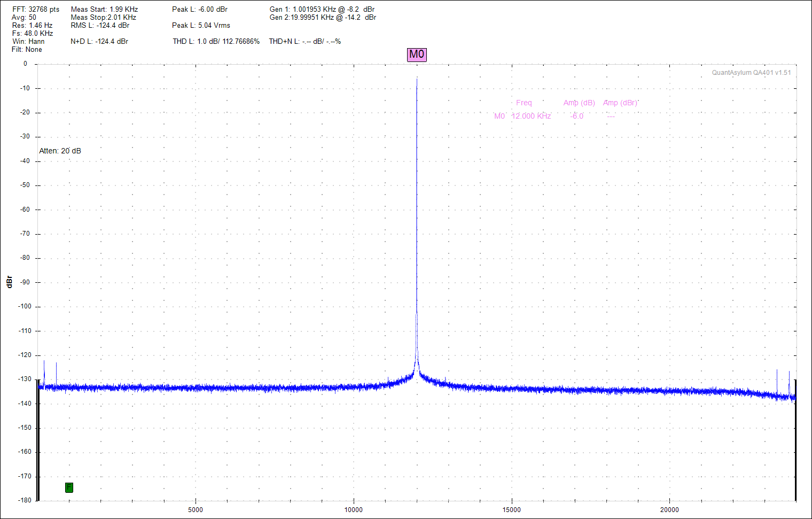Image resolution: width=812 pixels, height=519 pixels.
Task: Click the 'Avg: 50' readout
Action: tap(24, 18)
